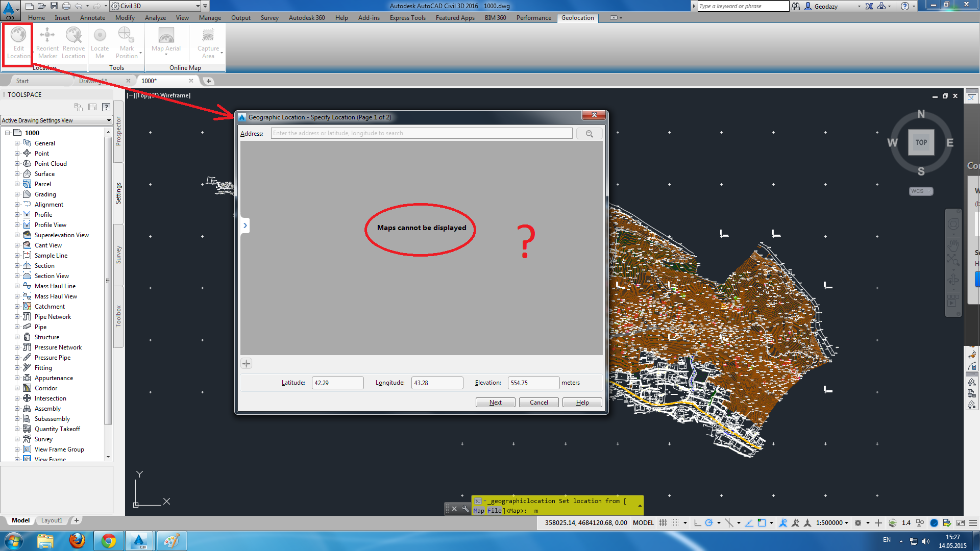Toggle ortho mode in the status bar
The height and width of the screenshot is (551, 980).
[x=697, y=523]
